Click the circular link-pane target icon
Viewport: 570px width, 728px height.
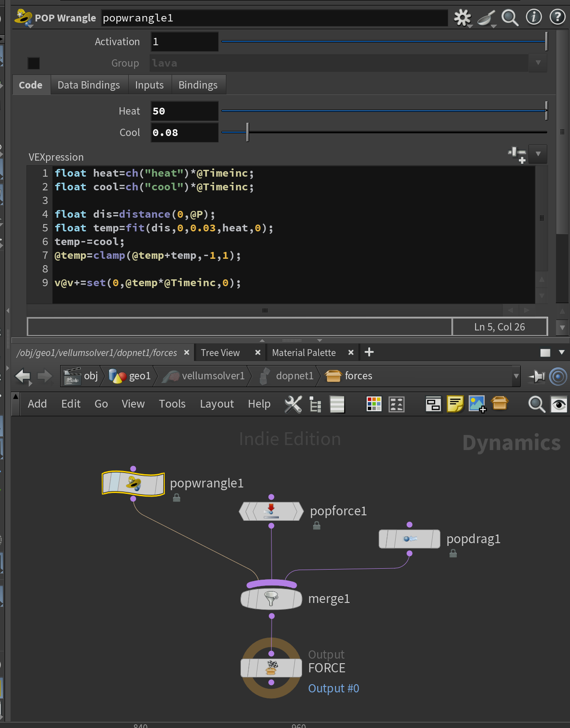pos(558,377)
